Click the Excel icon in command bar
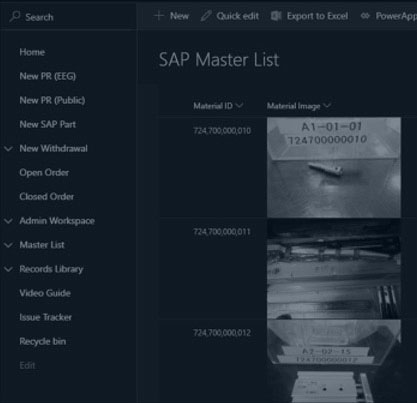Screen dimensions: 417x403 (276, 16)
